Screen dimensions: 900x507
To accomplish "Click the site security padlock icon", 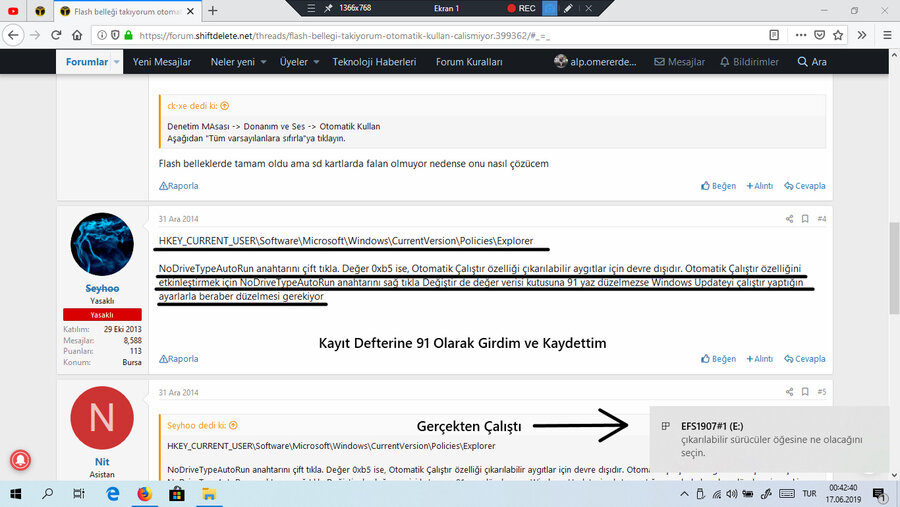I will [129, 35].
